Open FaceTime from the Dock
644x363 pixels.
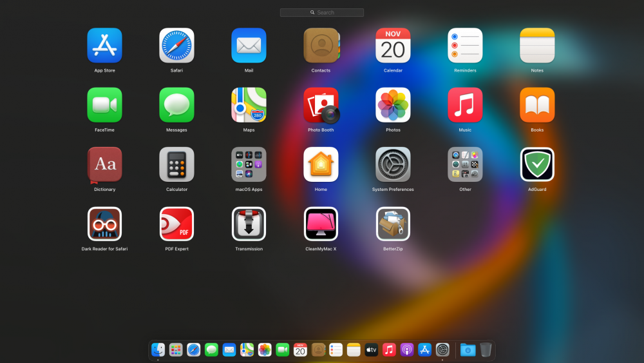283,350
